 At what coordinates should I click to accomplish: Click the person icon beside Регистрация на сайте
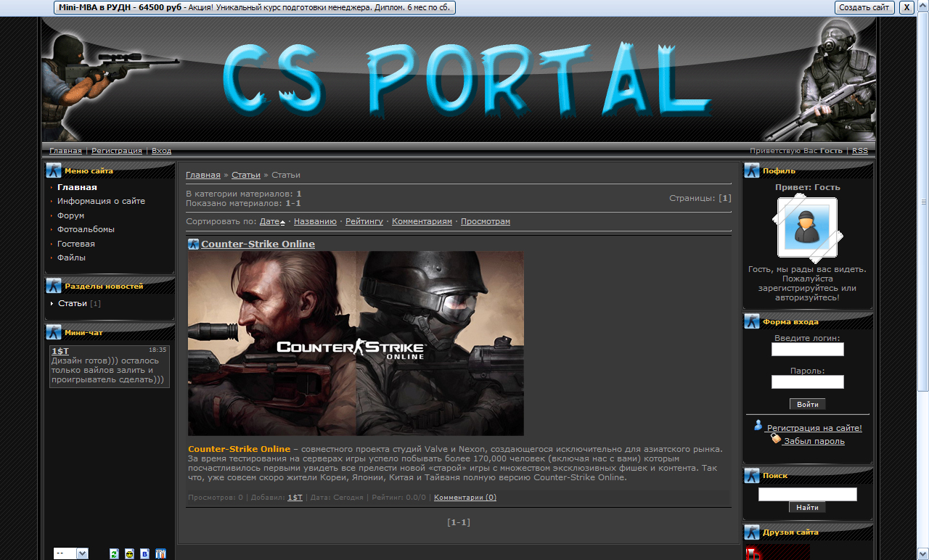point(758,426)
